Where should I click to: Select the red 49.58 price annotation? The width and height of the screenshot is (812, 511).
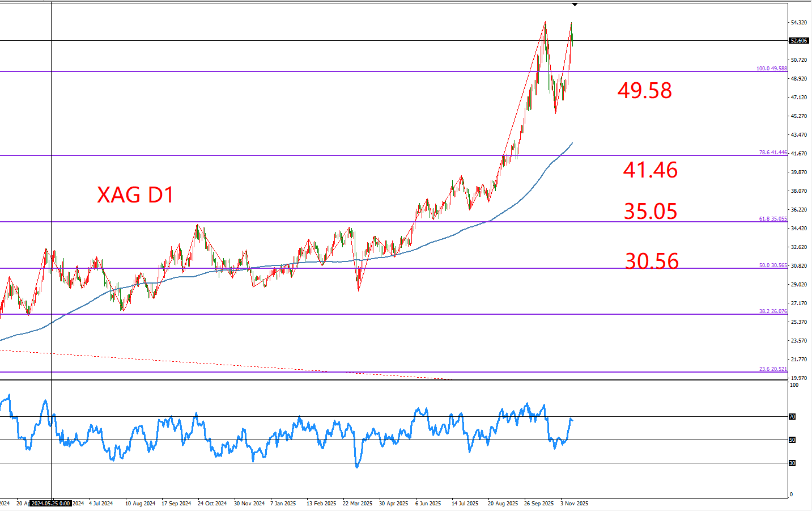645,91
